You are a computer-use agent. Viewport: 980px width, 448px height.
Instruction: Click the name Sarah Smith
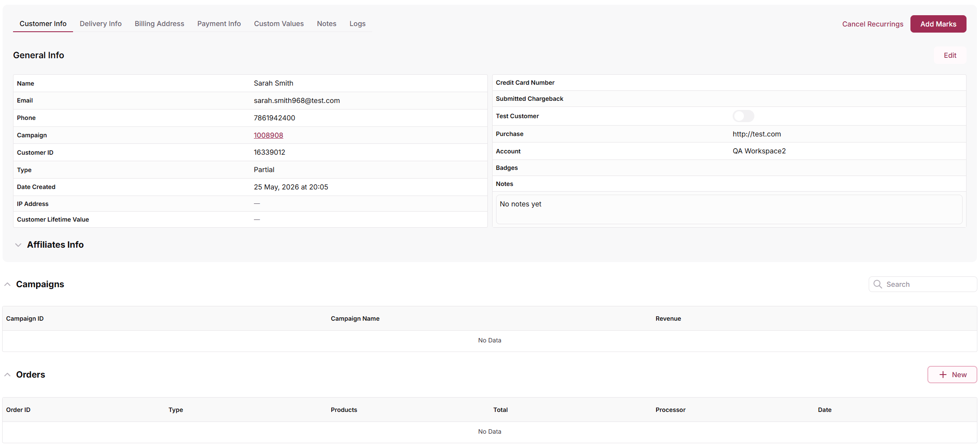tap(273, 83)
